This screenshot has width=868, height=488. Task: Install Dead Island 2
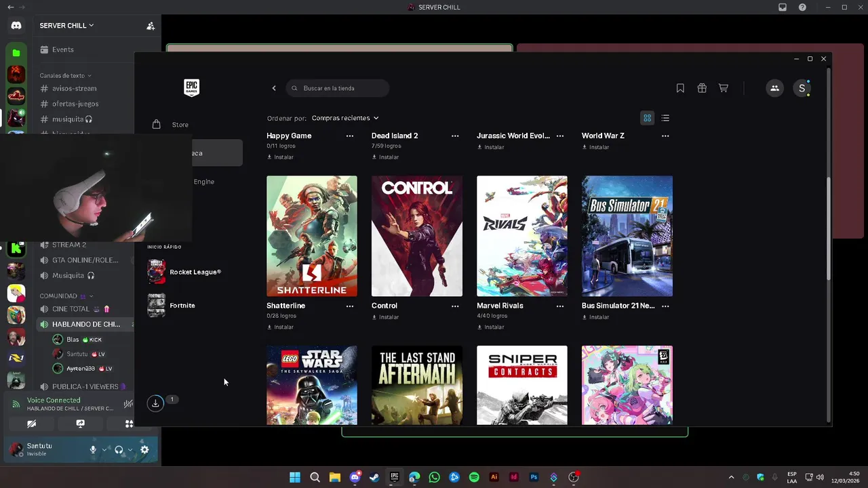pyautogui.click(x=385, y=157)
